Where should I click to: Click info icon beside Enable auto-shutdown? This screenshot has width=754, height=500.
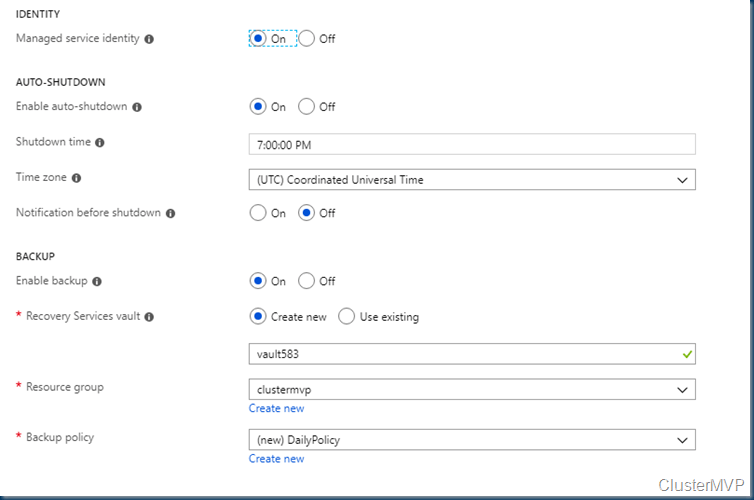(x=137, y=107)
